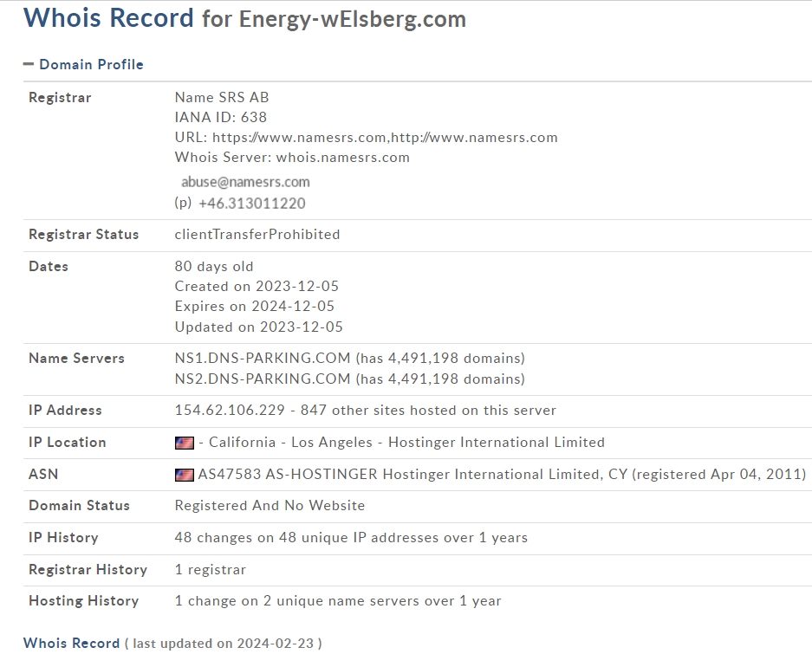This screenshot has width=812, height=654.
Task: Select the domain name Energy-wElsberg.com in title
Action: 353,19
